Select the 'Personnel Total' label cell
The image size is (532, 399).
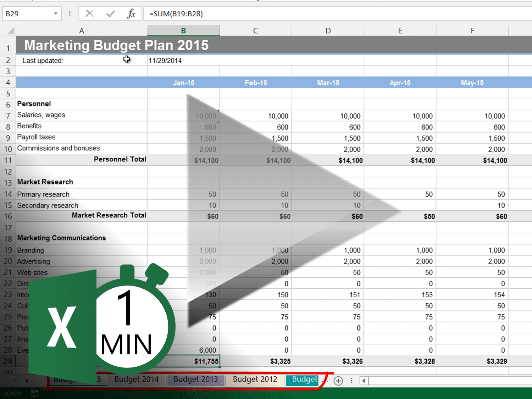click(82, 160)
